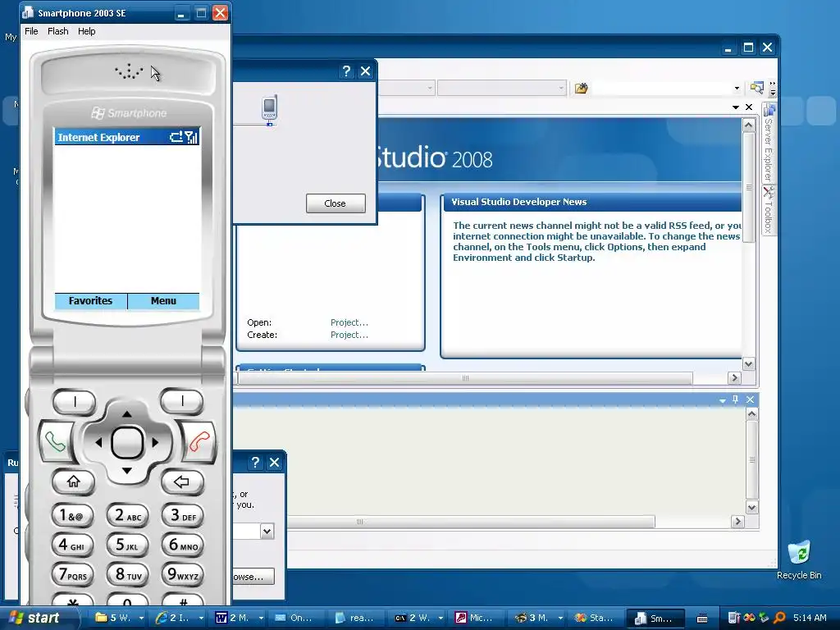
Task: Push the d-pad right arrow
Action: coord(155,442)
